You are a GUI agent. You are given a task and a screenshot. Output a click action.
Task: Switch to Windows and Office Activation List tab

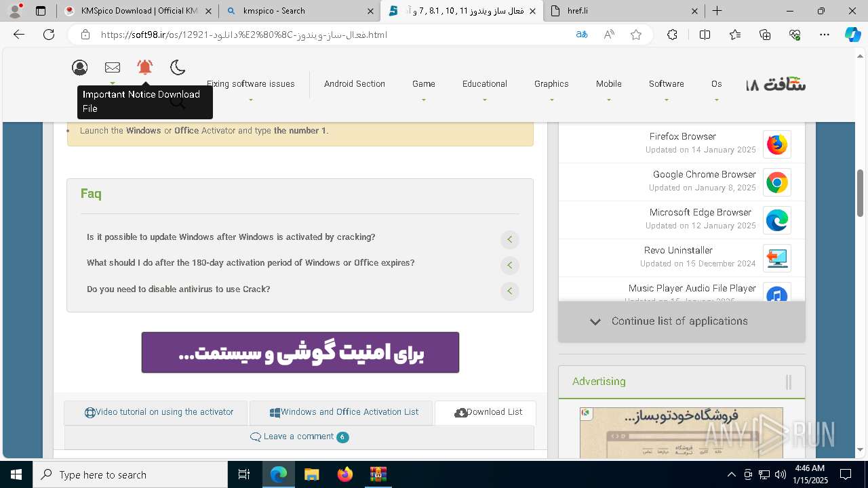341,413
